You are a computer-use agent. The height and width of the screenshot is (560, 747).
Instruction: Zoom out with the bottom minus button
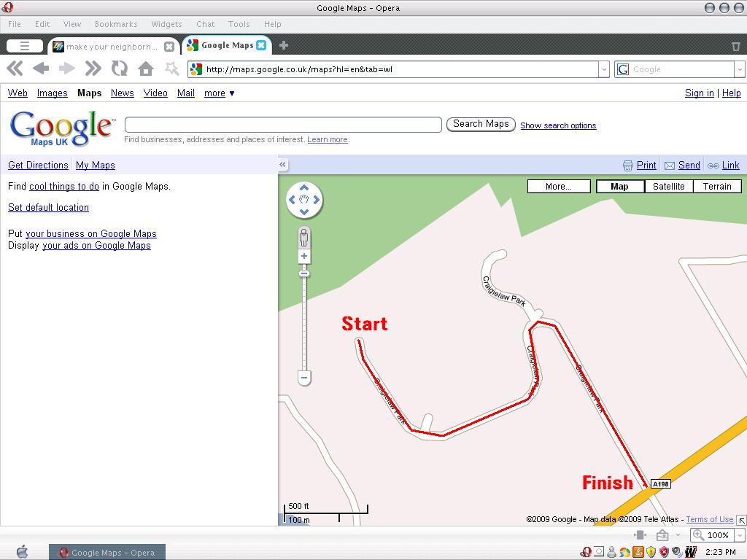coord(304,378)
